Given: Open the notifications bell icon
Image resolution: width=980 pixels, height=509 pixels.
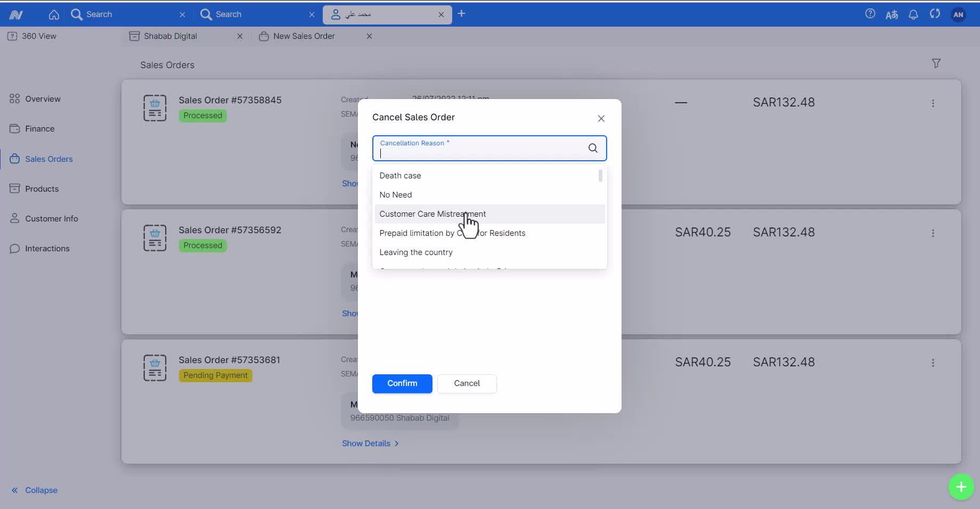Looking at the screenshot, I should [913, 14].
